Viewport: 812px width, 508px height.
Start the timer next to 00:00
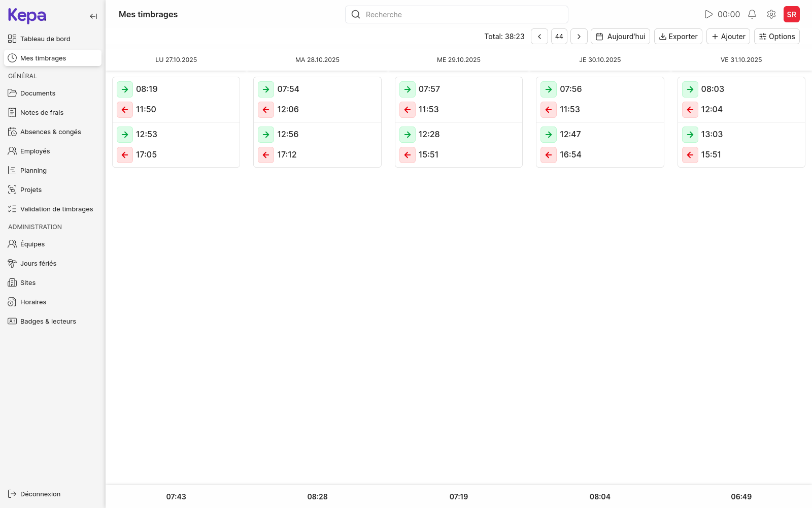(x=709, y=14)
